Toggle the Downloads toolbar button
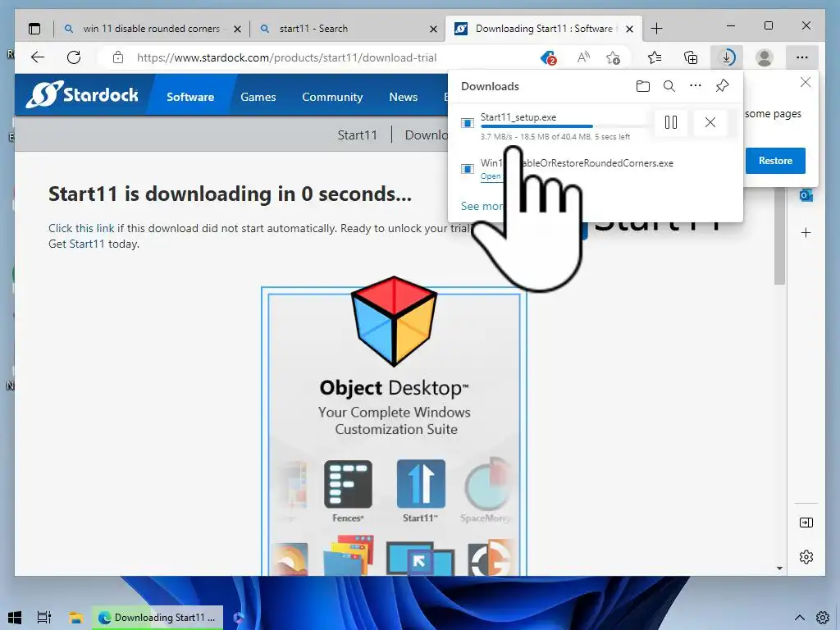 [x=727, y=57]
